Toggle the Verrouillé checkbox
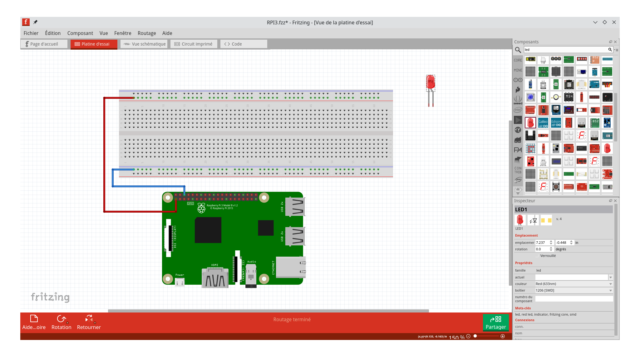 point(537,256)
